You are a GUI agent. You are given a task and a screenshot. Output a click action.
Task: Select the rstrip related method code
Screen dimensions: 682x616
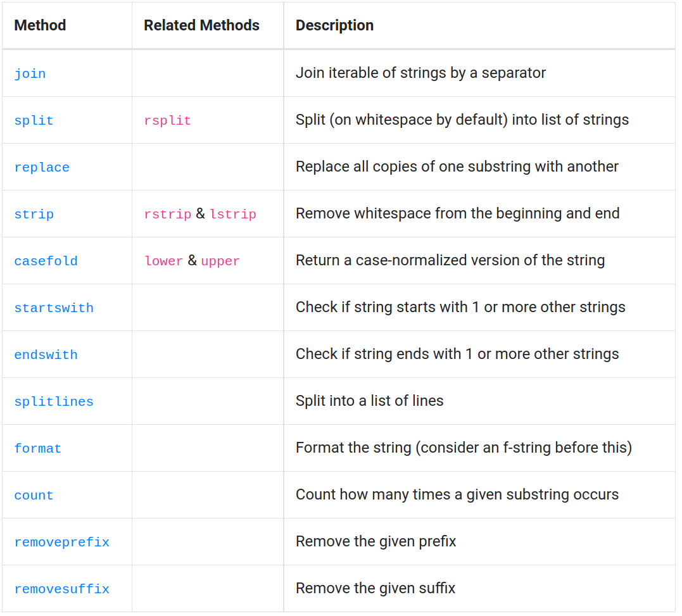(167, 214)
